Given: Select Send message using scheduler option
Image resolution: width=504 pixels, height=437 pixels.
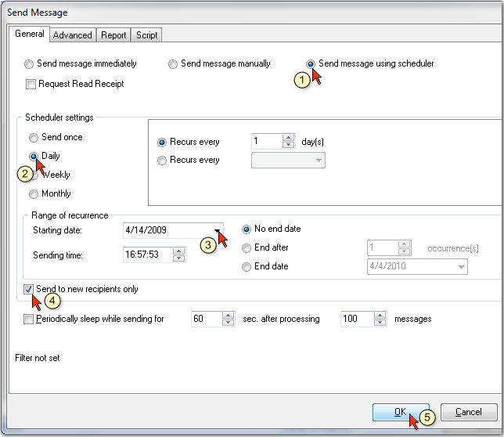Looking at the screenshot, I should [311, 64].
